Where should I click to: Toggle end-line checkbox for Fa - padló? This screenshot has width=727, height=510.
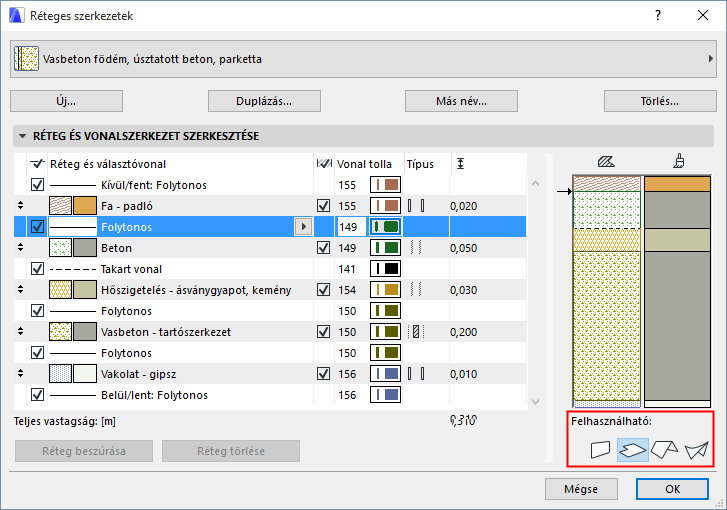[x=324, y=206]
